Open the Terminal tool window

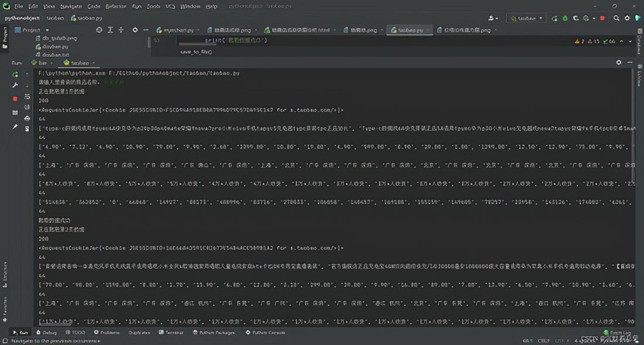point(171,332)
